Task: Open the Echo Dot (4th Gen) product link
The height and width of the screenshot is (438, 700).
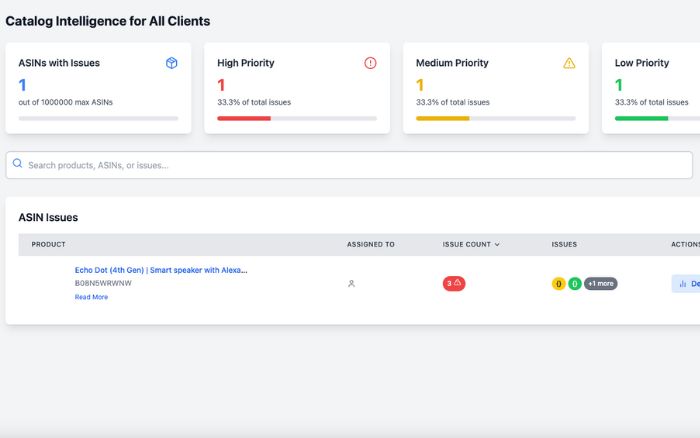Action: coord(161,270)
